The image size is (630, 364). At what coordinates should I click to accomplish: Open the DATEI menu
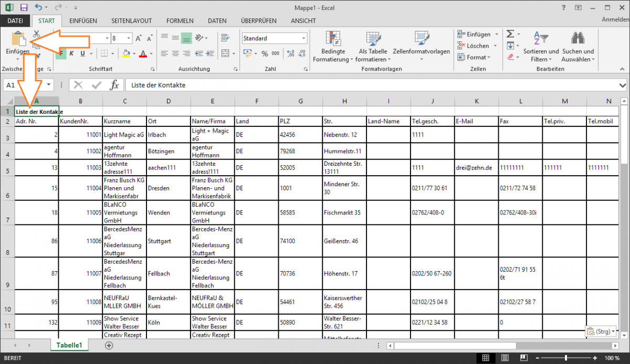[x=15, y=20]
